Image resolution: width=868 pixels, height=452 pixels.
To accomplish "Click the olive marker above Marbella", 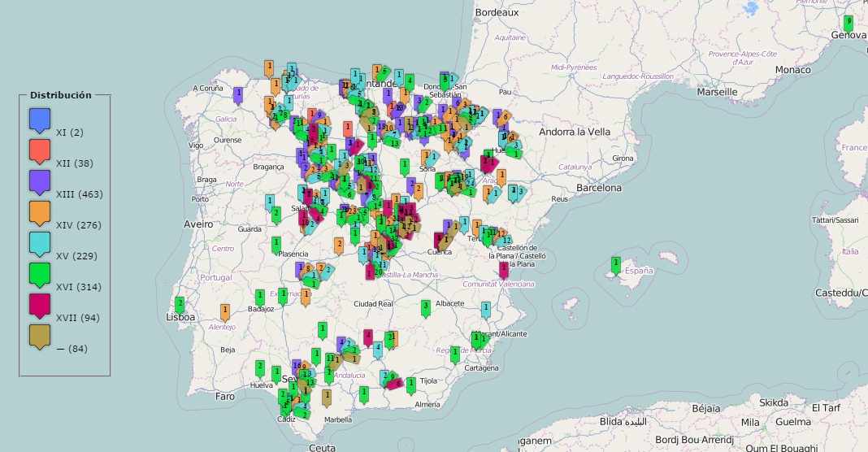I will click(327, 397).
